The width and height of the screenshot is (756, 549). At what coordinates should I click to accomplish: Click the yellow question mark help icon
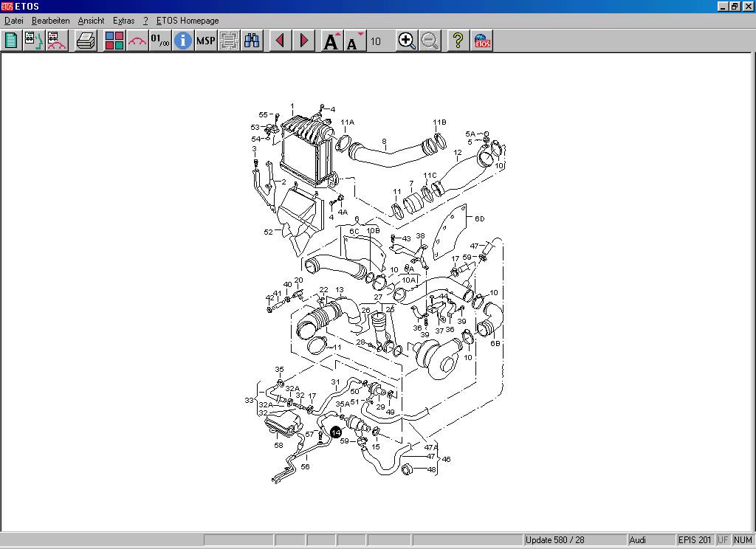pos(458,41)
